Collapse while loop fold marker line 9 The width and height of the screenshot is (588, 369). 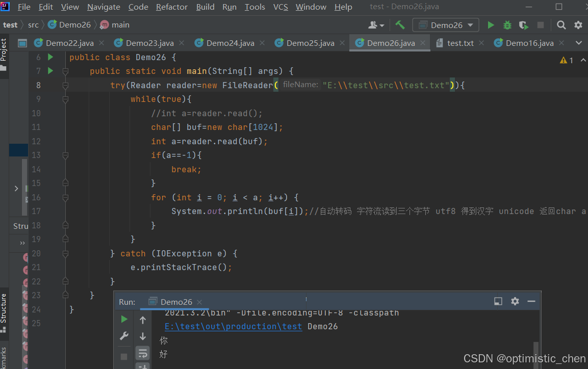pyautogui.click(x=65, y=99)
